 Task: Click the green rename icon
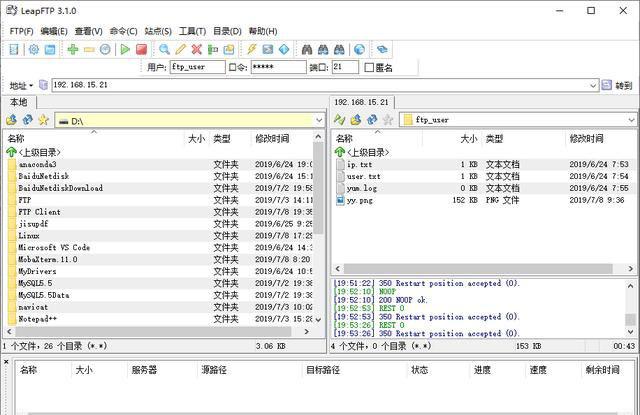[x=213, y=49]
